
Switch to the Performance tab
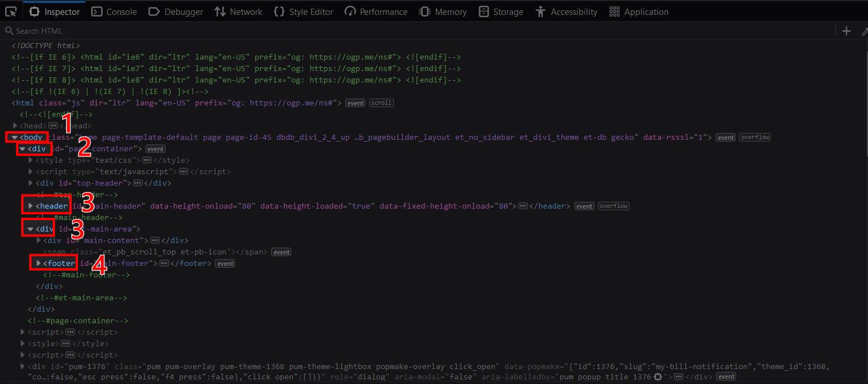[x=376, y=11]
